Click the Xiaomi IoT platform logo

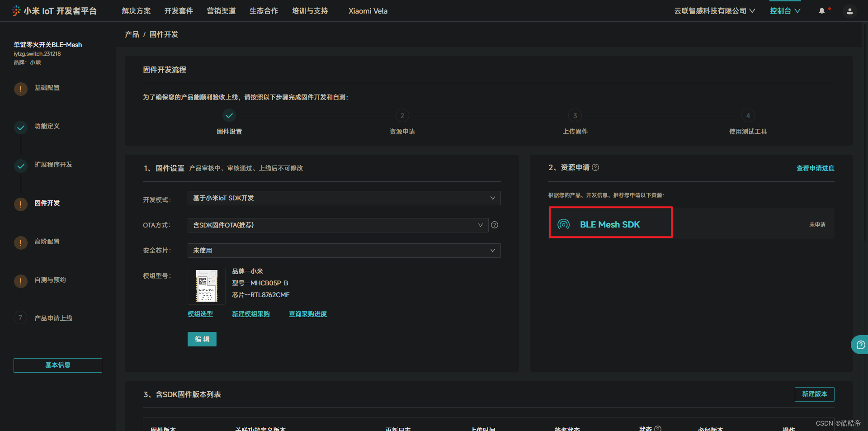54,11
